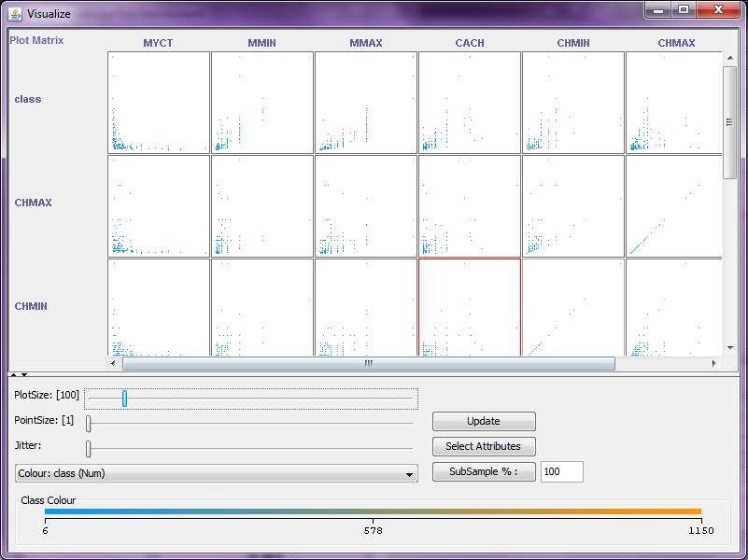Click the MYCT column header
Image resolution: width=748 pixels, height=560 pixels.
click(158, 43)
